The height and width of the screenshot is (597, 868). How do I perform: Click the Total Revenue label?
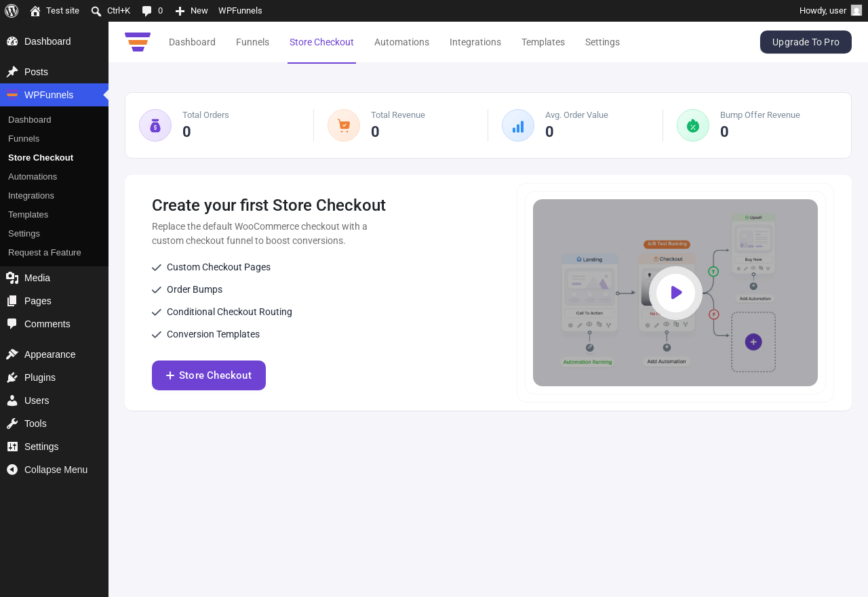(x=398, y=115)
